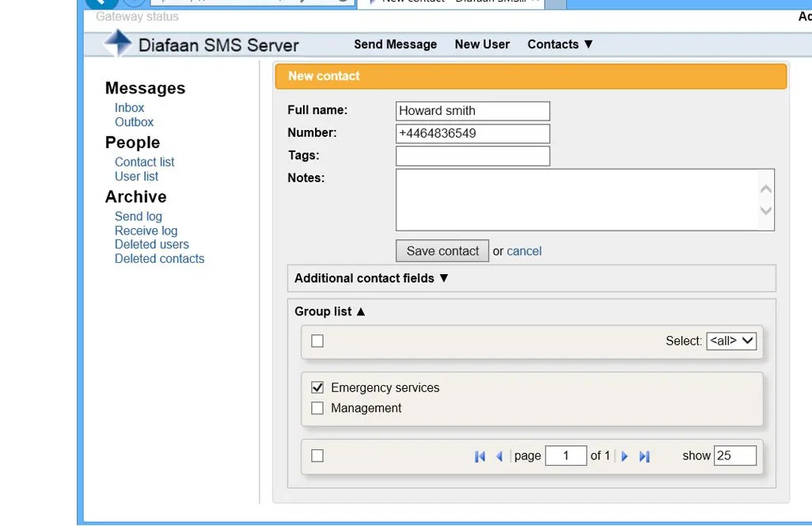Open the Outbox link

click(134, 122)
